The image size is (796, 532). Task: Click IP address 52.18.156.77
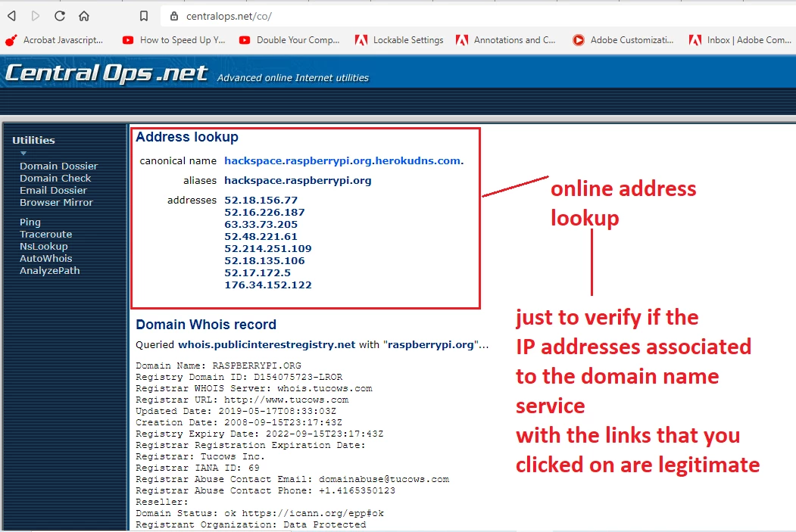261,201
